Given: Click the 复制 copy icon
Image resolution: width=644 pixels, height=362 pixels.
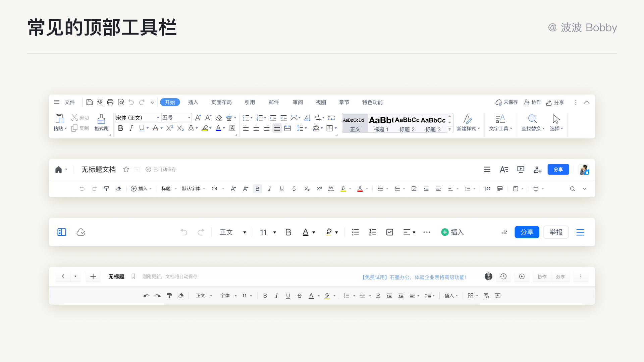Looking at the screenshot, I should click(74, 128).
